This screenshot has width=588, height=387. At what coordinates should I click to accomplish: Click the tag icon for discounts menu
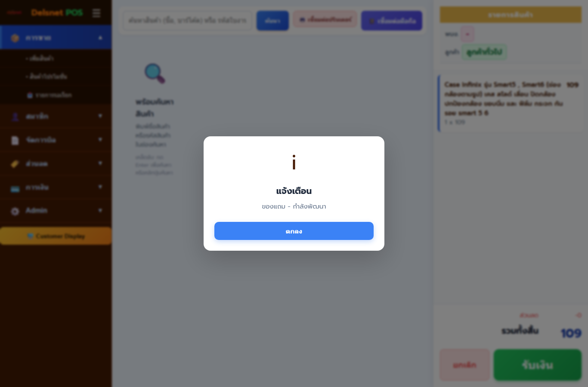coord(15,164)
